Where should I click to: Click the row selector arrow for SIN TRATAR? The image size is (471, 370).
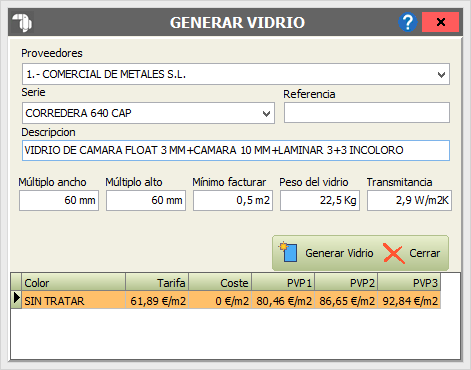pos(16,298)
